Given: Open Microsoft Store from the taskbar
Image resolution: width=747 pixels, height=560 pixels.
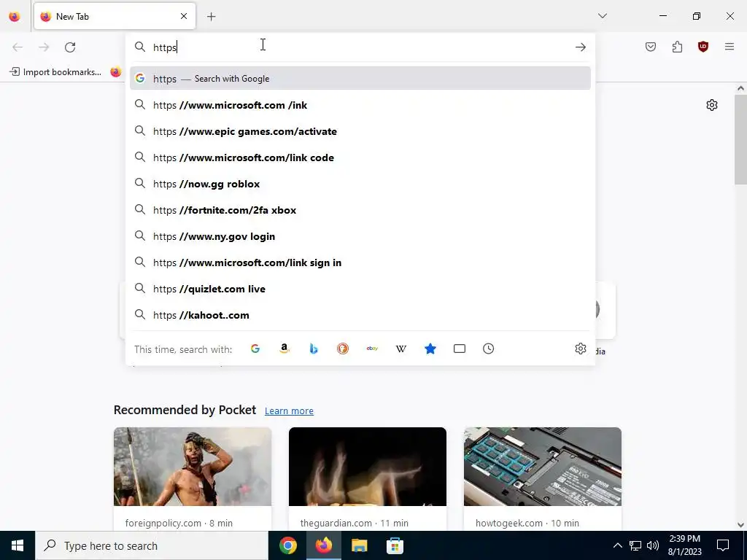Looking at the screenshot, I should (395, 545).
